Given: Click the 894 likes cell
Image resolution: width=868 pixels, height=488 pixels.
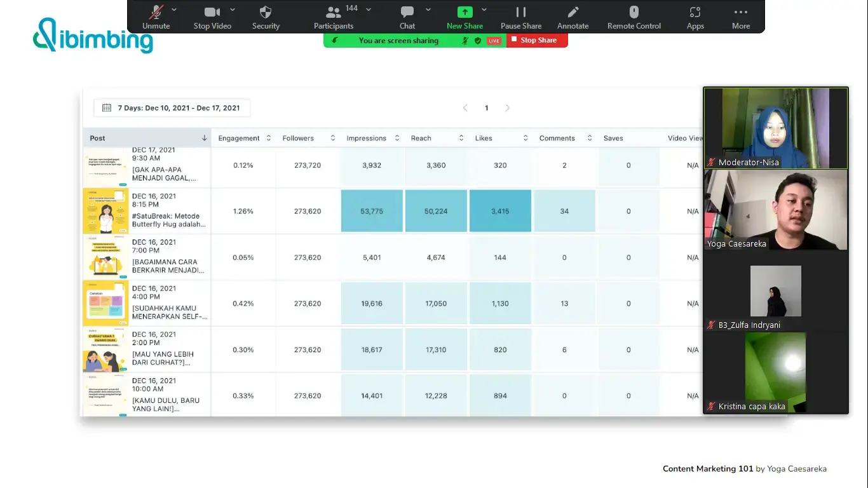Looking at the screenshot, I should tap(500, 395).
